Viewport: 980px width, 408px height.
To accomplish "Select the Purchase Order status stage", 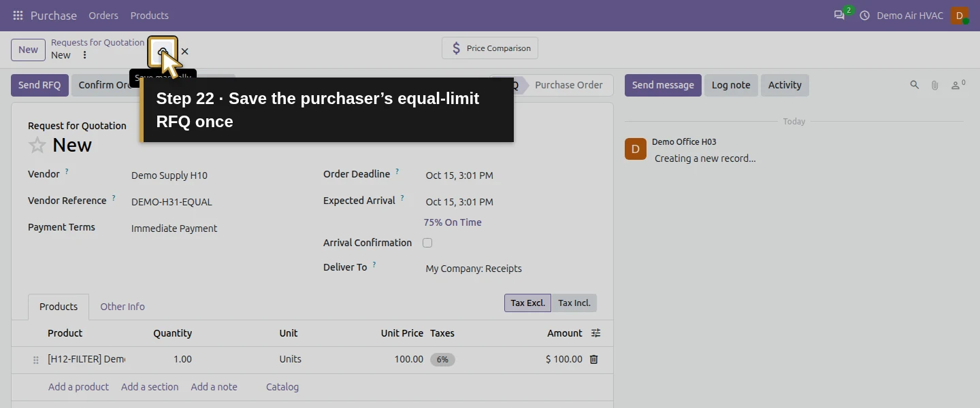I will point(569,85).
